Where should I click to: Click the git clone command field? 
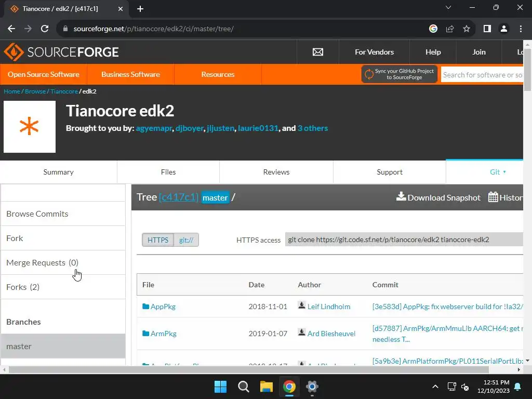pos(404,240)
